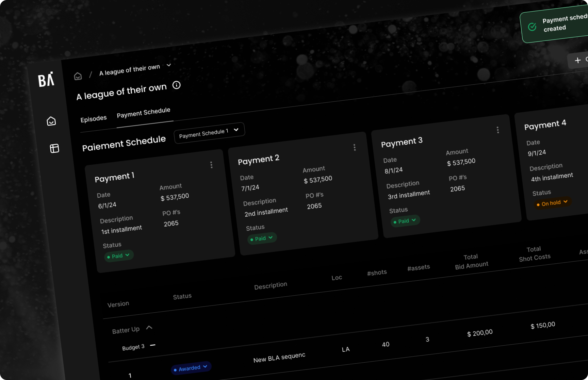Screen dimensions: 588x380
Task: Click '4th installment' description
Action: click(552, 177)
